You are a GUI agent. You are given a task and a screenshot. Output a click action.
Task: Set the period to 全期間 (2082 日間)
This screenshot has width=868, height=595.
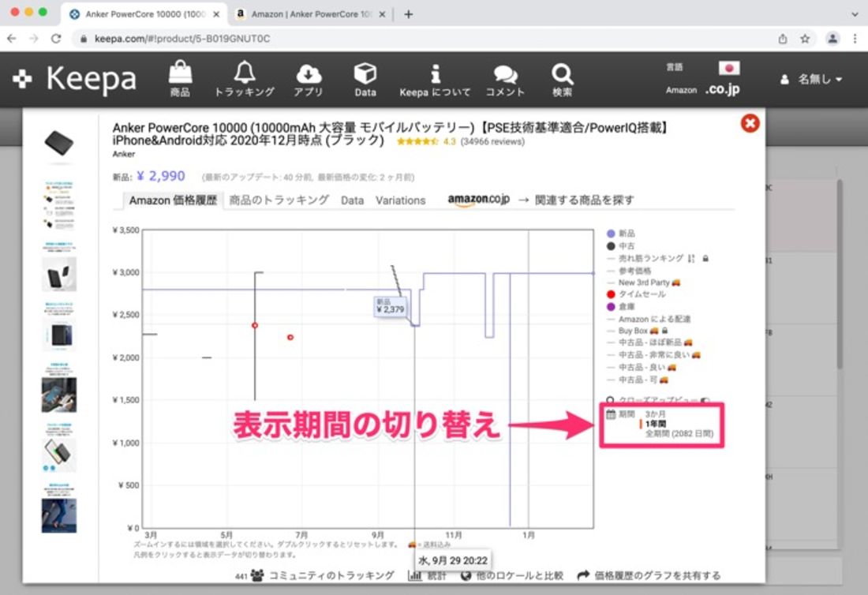click(x=679, y=434)
